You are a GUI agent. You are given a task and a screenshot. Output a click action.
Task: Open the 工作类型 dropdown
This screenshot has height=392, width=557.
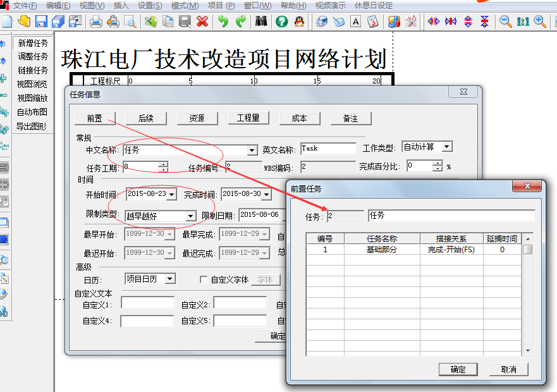click(447, 147)
